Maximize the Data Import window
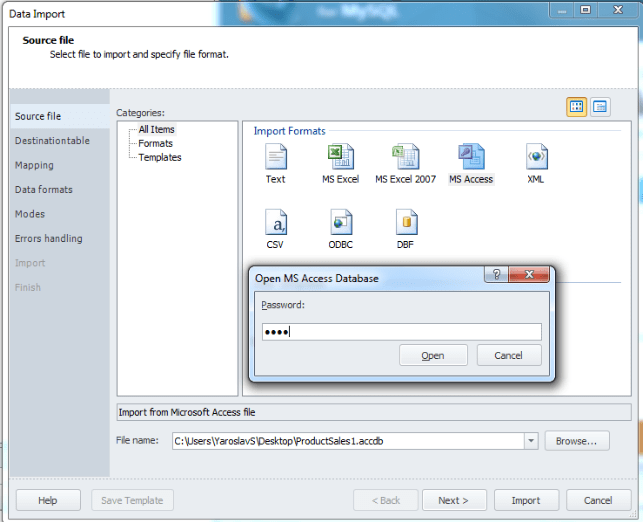The image size is (643, 522). pos(586,9)
